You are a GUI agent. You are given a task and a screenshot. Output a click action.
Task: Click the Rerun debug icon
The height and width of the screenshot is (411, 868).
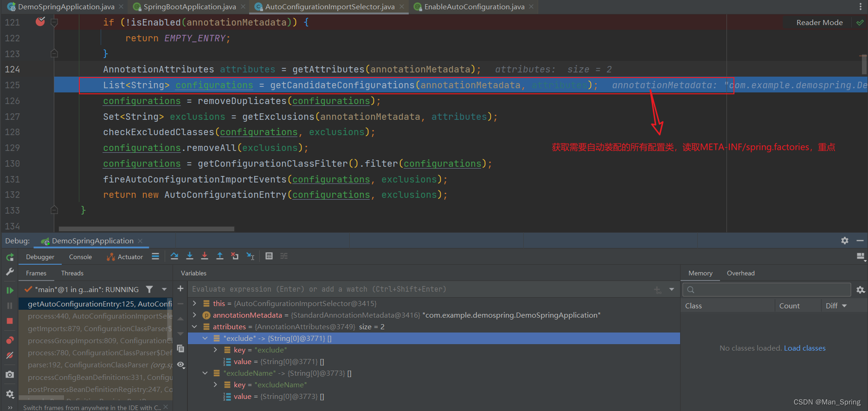pyautogui.click(x=10, y=257)
